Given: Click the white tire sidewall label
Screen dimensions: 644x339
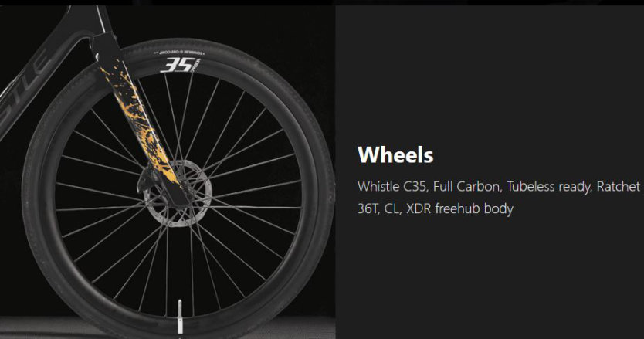Looking at the screenshot, I should pos(181,53).
